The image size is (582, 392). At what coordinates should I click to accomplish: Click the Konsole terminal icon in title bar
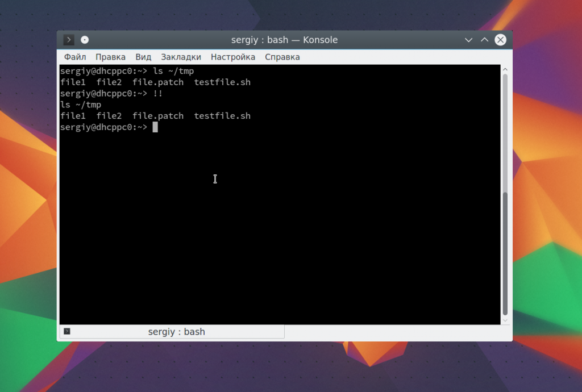pos(69,40)
